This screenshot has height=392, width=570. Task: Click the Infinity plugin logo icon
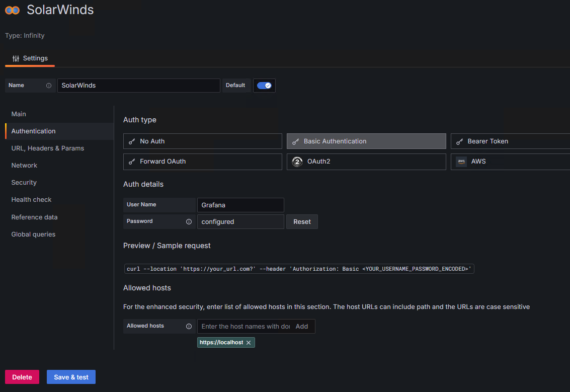13,10
